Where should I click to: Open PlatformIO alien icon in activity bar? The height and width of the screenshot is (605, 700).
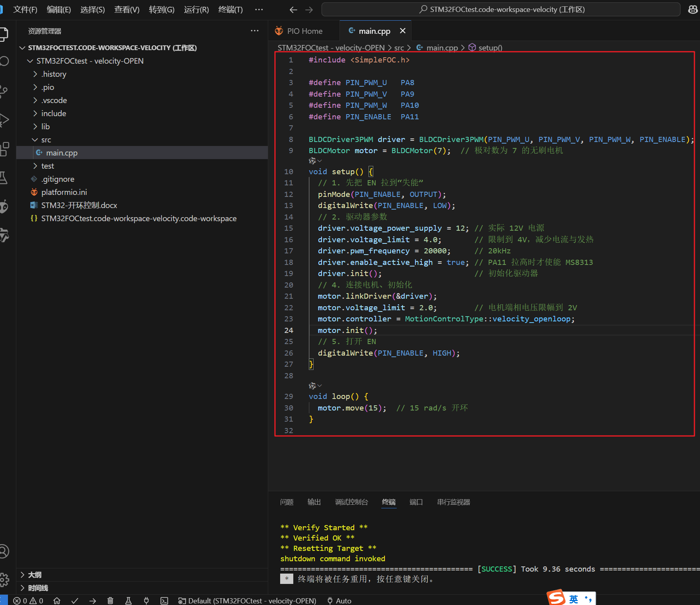[x=4, y=206]
